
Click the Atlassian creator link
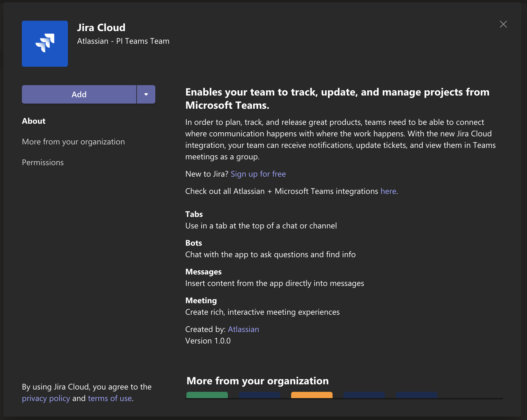tap(243, 329)
